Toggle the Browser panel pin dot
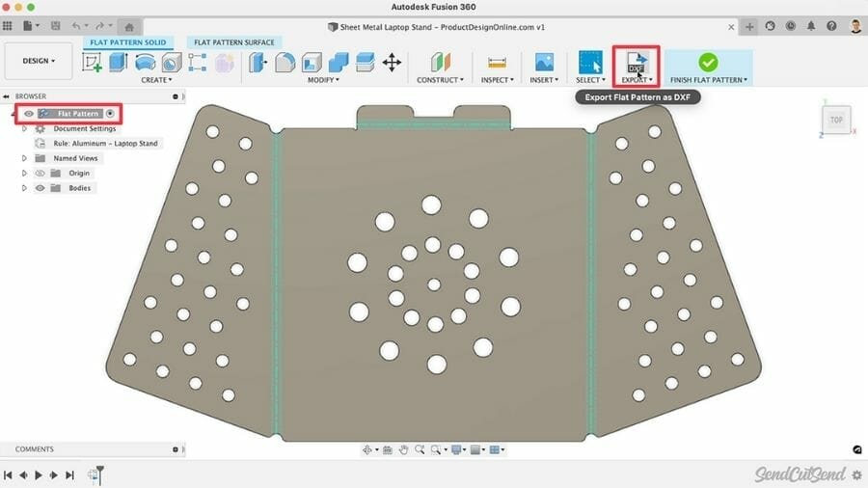This screenshot has width=868, height=488. (176, 96)
